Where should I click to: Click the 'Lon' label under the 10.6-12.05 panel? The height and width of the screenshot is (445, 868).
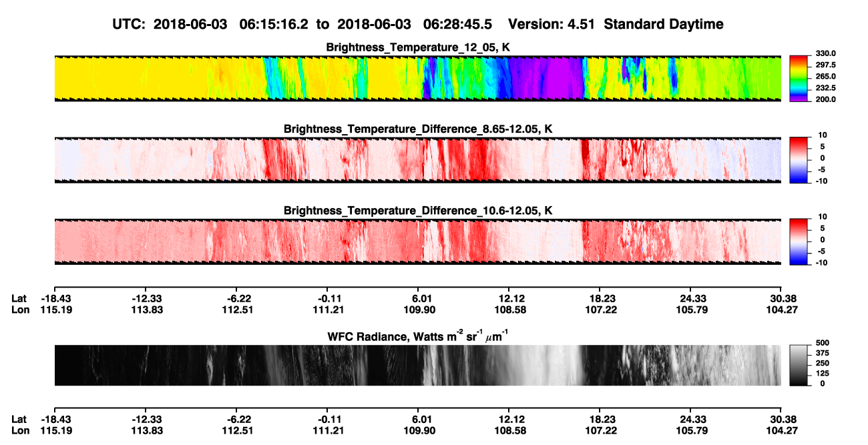21,310
